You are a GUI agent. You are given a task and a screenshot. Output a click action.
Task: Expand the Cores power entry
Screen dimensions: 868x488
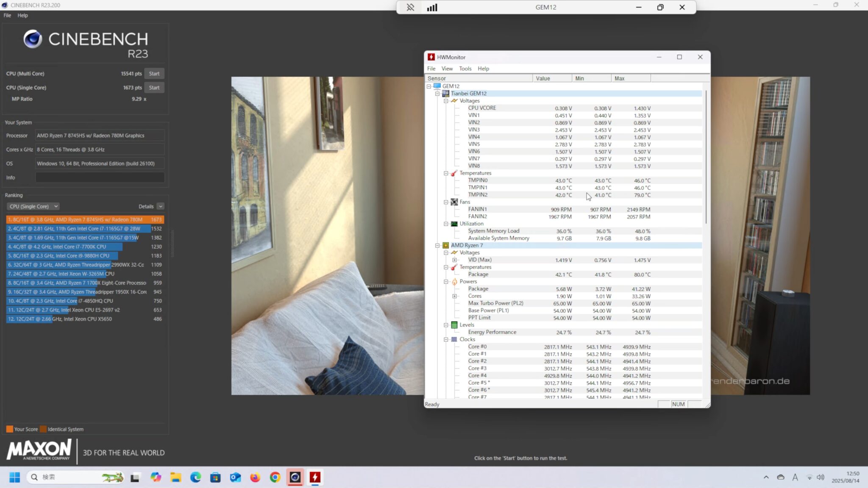point(454,296)
